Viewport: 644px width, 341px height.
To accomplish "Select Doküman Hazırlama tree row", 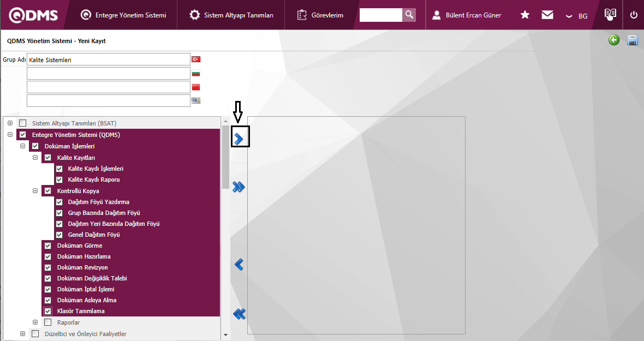I will click(131, 256).
